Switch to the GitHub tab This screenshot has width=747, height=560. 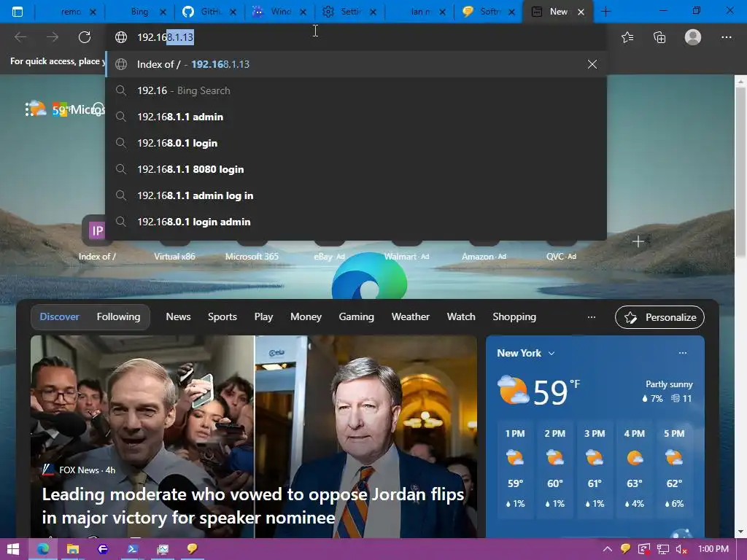tap(209, 12)
